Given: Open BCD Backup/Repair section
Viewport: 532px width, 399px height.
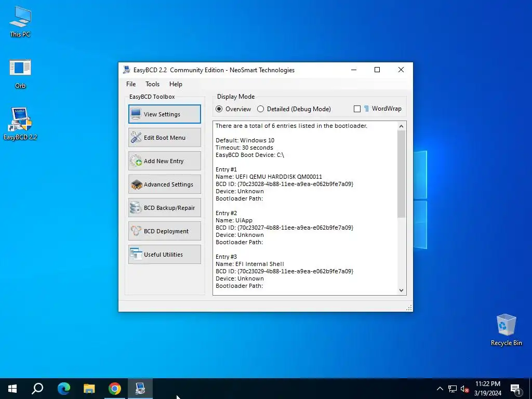Looking at the screenshot, I should pos(165,208).
